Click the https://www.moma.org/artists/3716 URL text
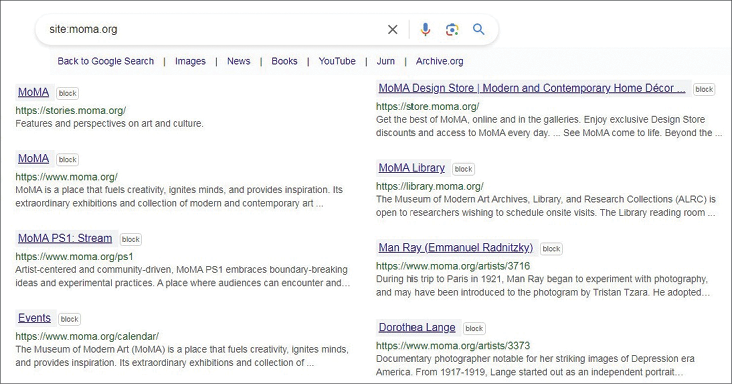 pos(453,266)
